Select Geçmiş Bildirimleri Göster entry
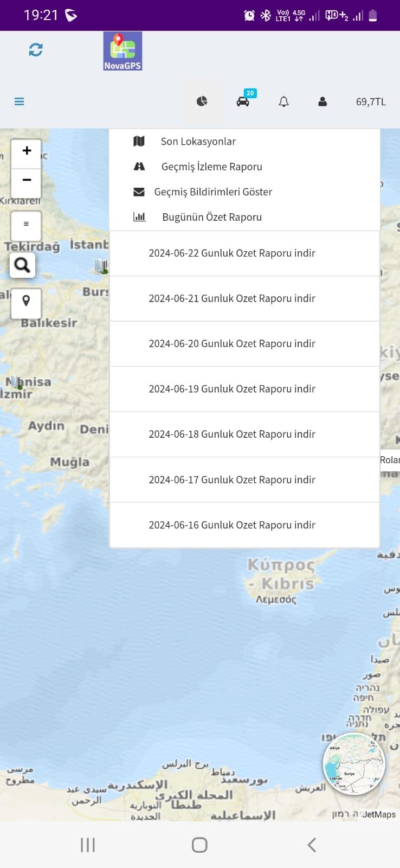 [x=244, y=192]
